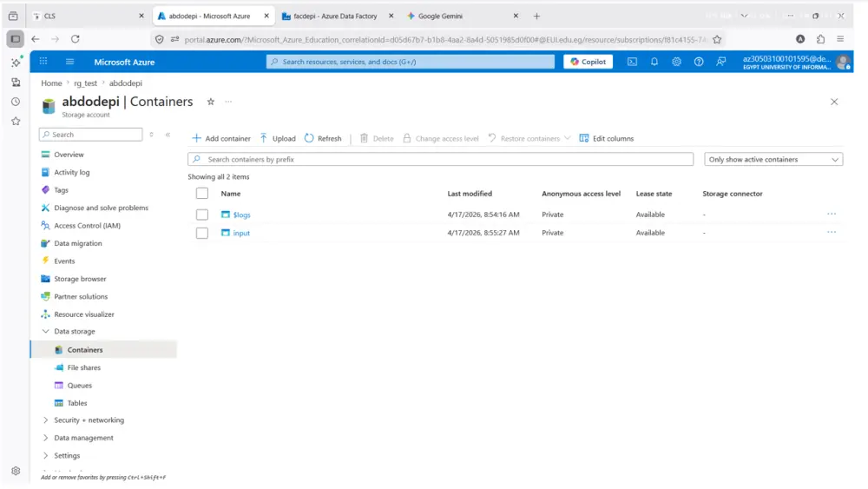Open the Azure portal hamburger menu
Screen dimensions: 868x489
click(69, 62)
